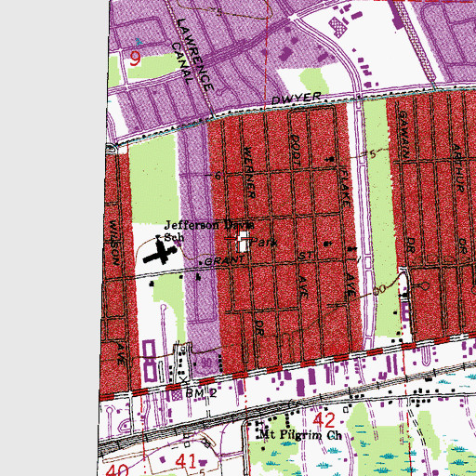Click the red section number 40
The height and width of the screenshot is (476, 476).
tap(117, 469)
